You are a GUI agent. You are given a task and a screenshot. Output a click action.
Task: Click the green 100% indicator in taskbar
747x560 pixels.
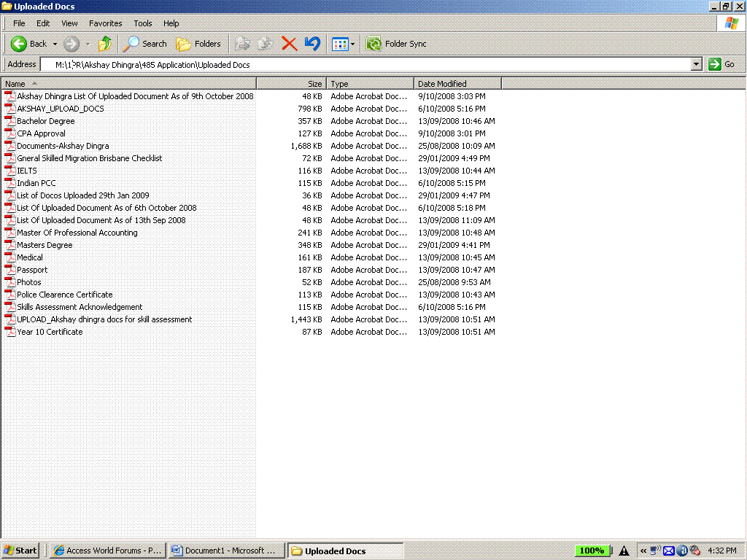[x=592, y=551]
